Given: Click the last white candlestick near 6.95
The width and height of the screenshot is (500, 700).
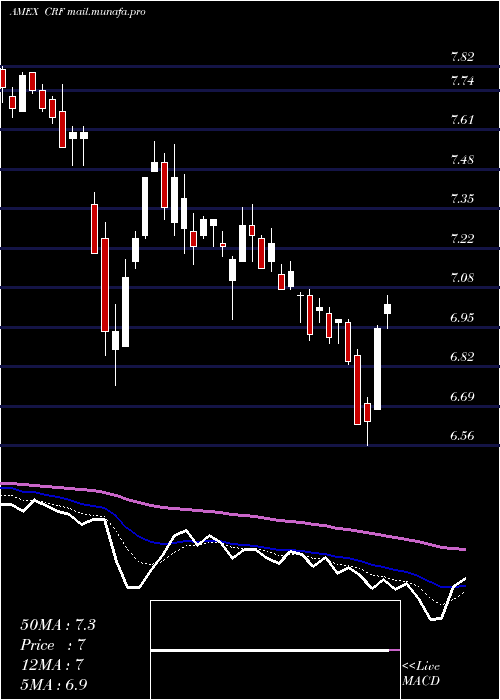Looking at the screenshot, I should tap(388, 309).
